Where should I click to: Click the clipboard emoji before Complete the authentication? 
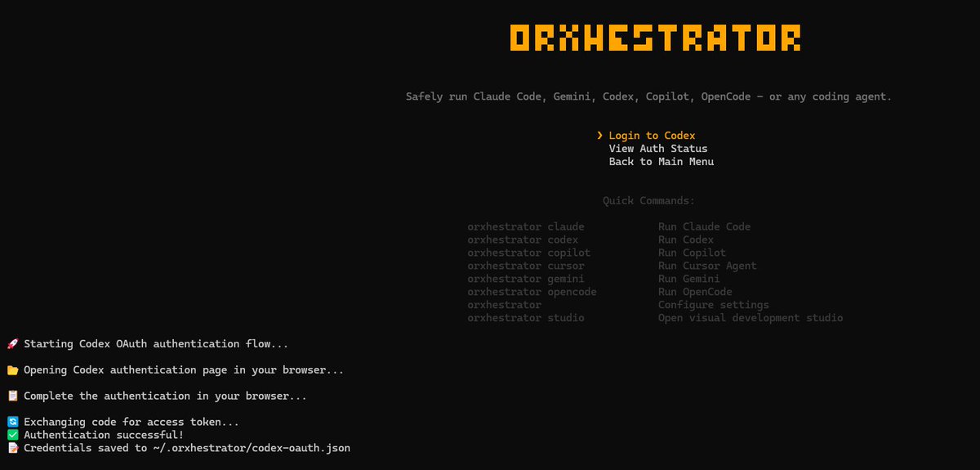pyautogui.click(x=12, y=396)
